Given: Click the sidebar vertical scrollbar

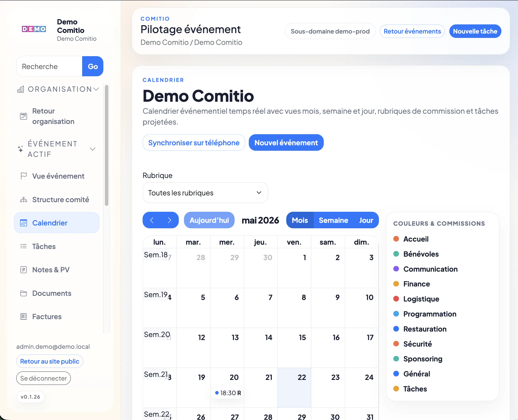Looking at the screenshot, I should pos(107,145).
